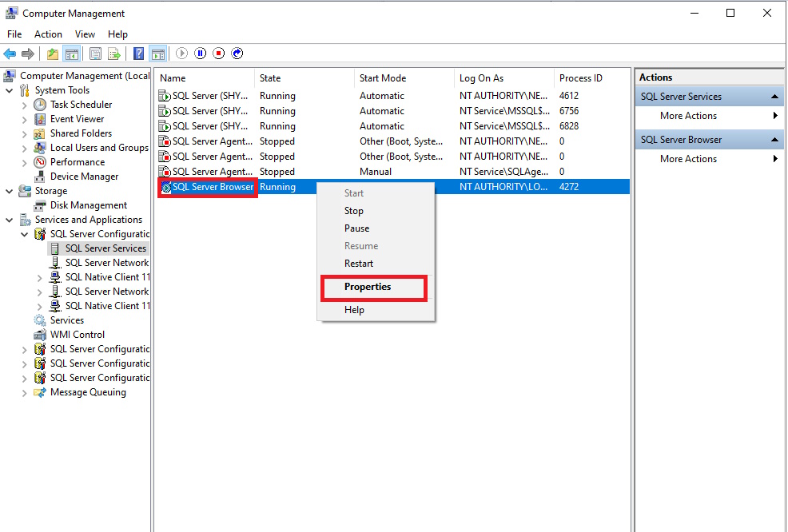
Task: Open the Help menu in menu bar
Action: click(x=117, y=34)
